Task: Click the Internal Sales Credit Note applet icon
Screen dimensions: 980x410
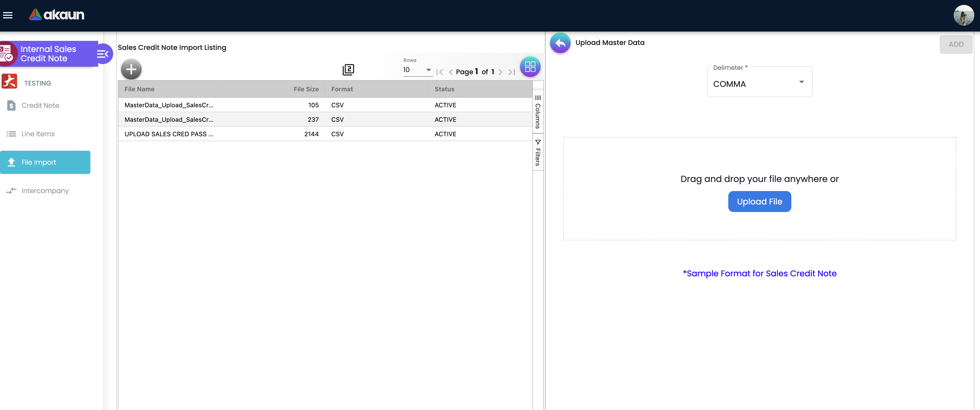Action: pos(7,54)
